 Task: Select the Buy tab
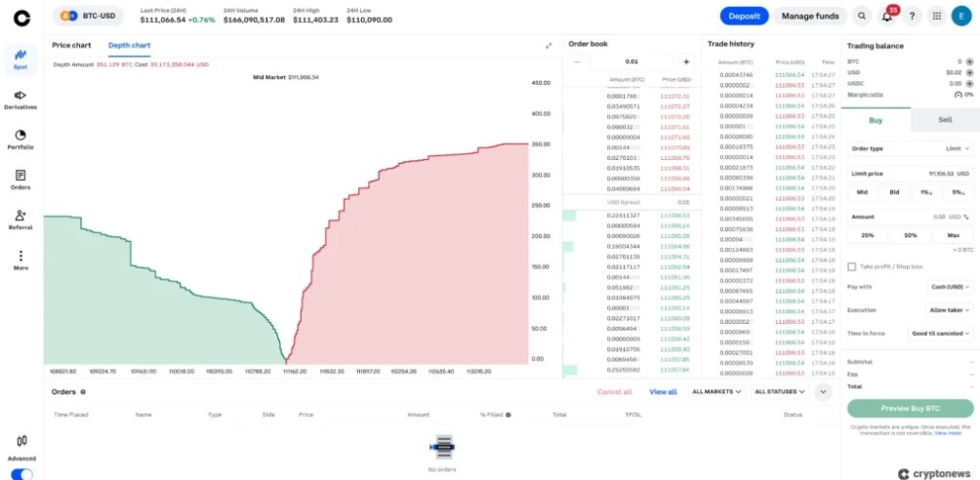[876, 120]
